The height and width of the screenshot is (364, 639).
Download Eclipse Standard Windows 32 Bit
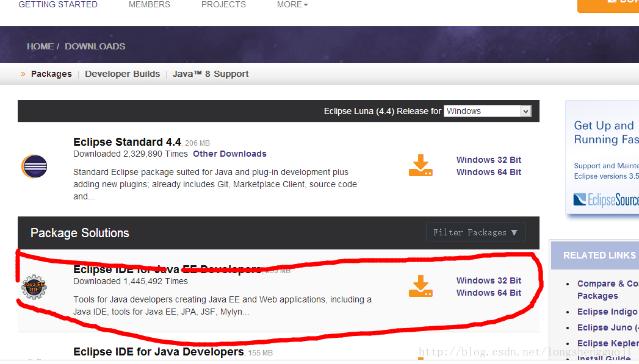point(489,160)
